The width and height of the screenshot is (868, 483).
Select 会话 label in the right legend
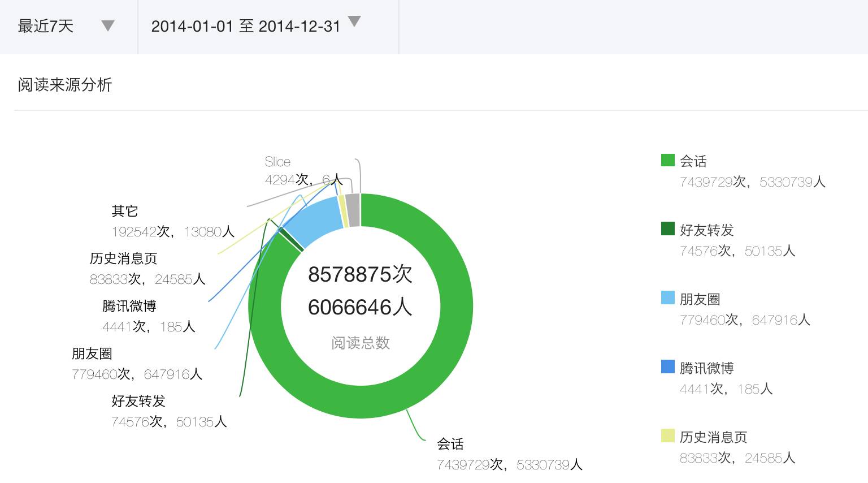pos(693,161)
